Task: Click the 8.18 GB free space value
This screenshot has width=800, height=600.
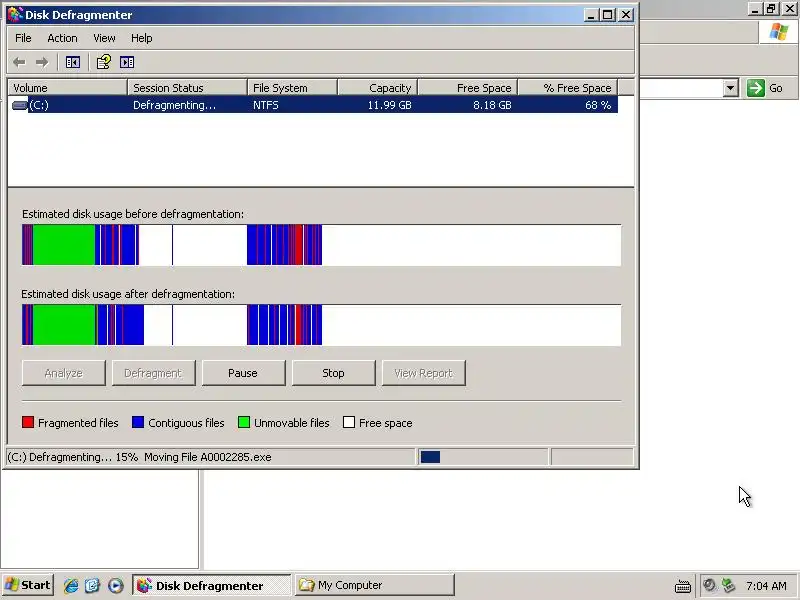Action: [x=492, y=105]
